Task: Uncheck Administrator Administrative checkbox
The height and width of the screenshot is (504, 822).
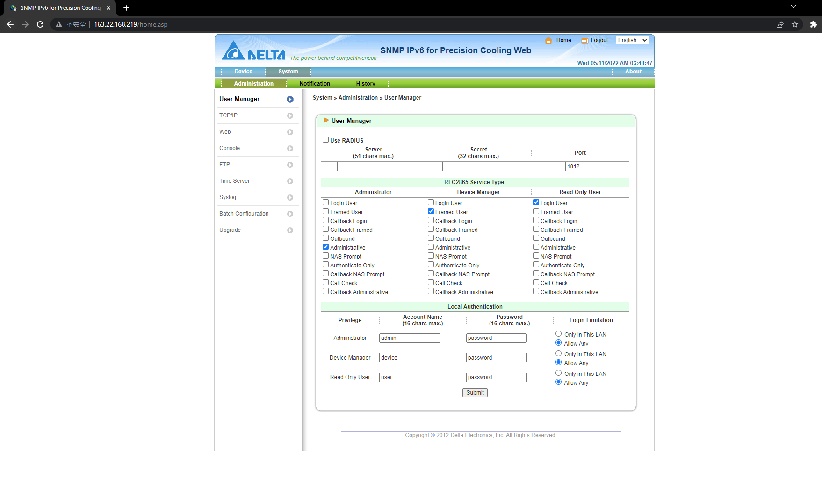Action: coord(325,247)
